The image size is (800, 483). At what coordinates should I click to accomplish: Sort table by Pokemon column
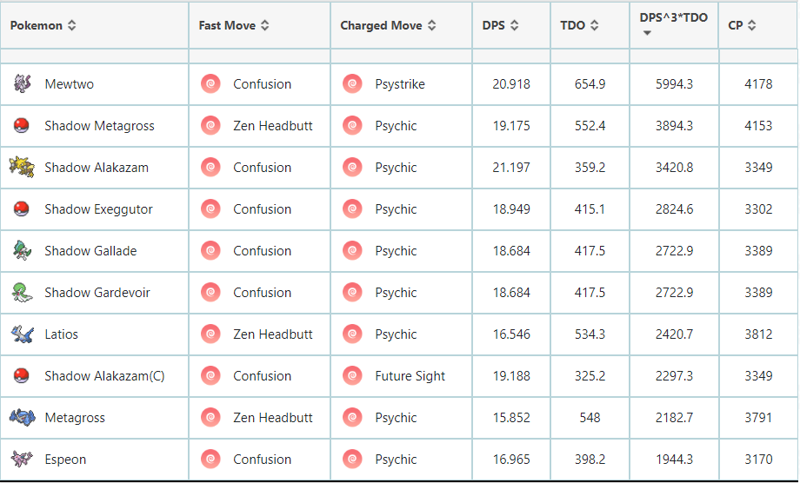[44, 25]
